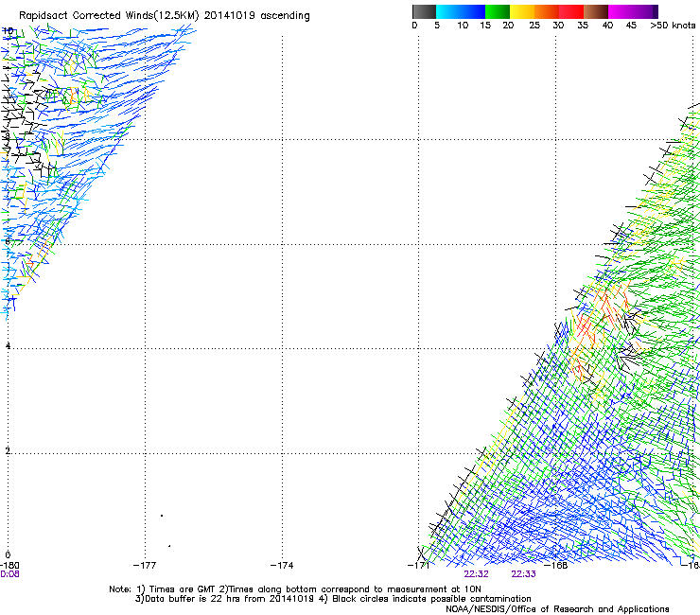Click the red 30–35 knots color segment

tap(571, 11)
